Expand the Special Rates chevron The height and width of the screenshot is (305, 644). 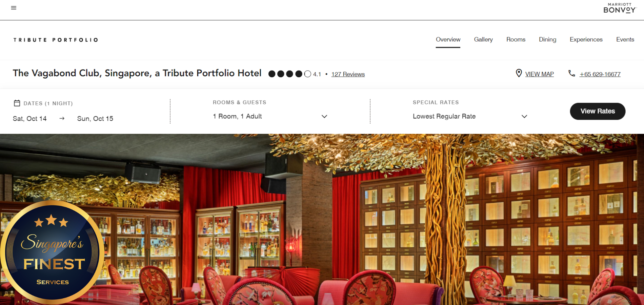(524, 116)
